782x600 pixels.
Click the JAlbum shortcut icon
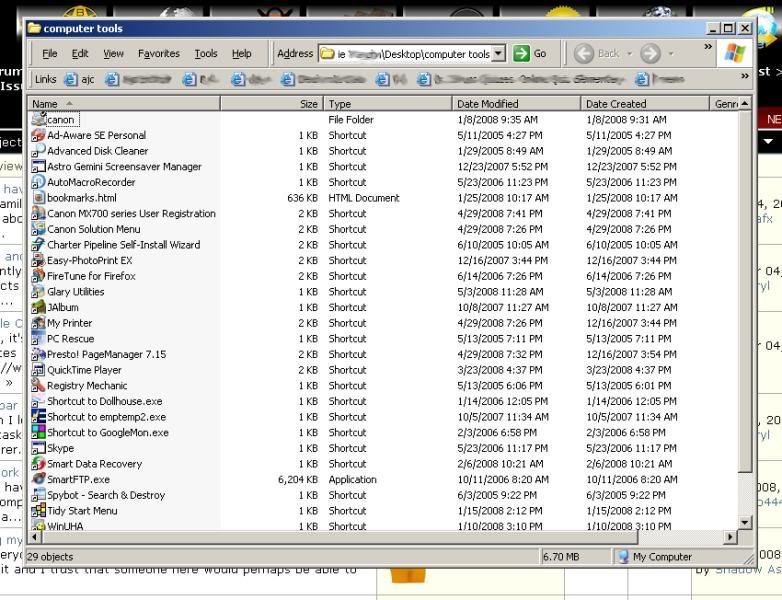(x=38, y=307)
